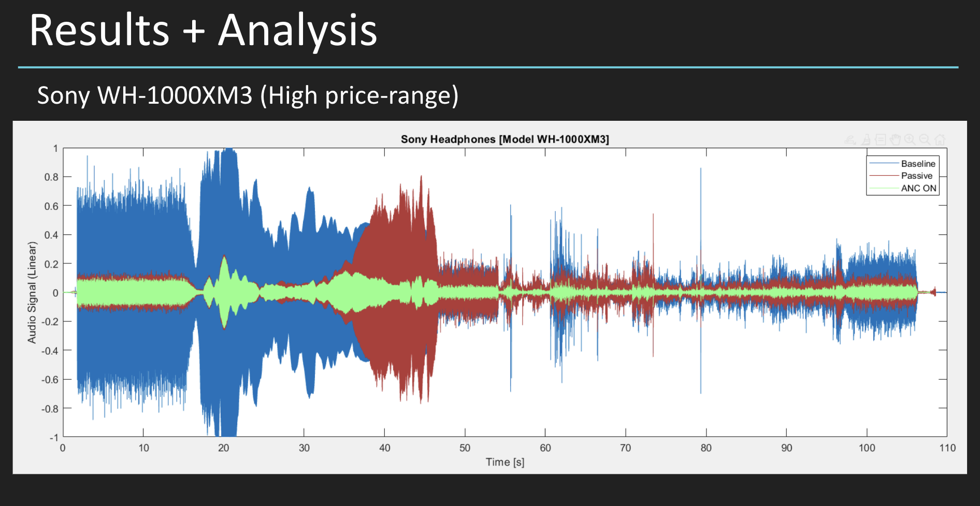980x506 pixels.
Task: Activate the Zoom Out magnifier
Action: click(x=925, y=140)
